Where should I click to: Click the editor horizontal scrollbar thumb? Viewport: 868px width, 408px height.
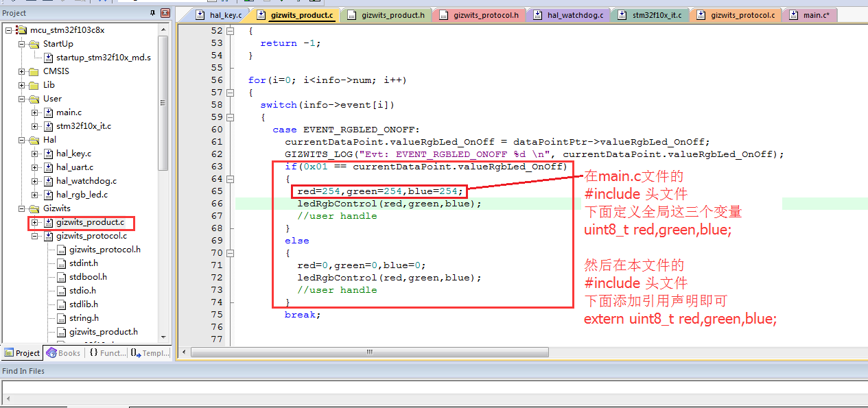[x=369, y=352]
